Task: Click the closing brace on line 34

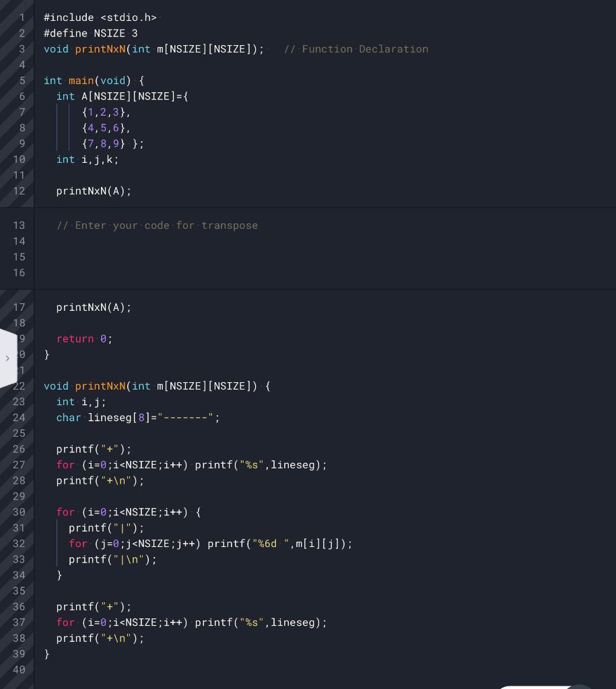Action: tap(59, 576)
